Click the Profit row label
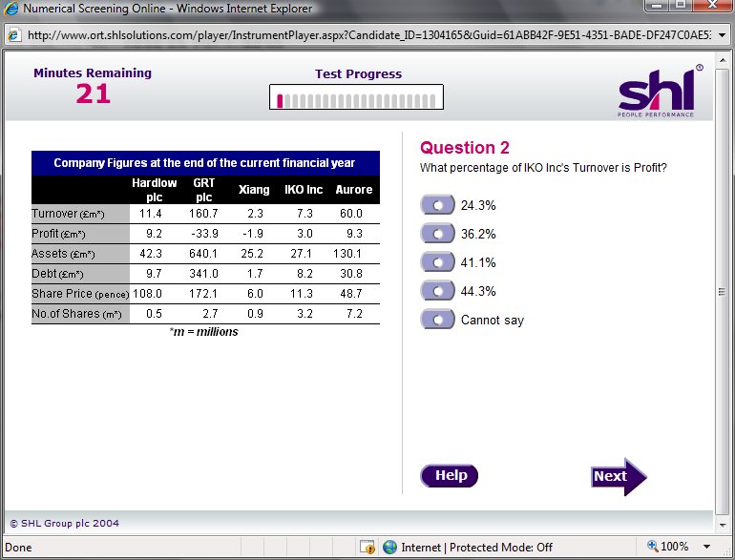735x560 pixels. 58,234
